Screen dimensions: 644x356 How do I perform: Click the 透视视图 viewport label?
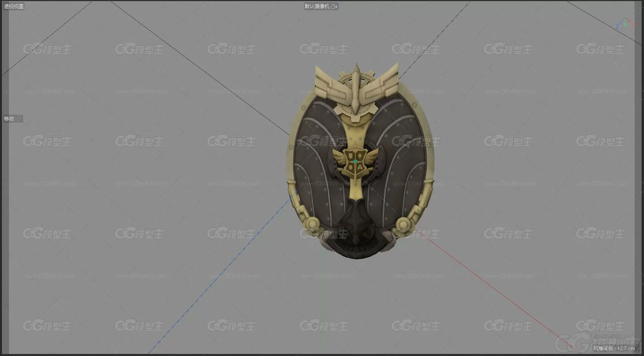(13, 6)
